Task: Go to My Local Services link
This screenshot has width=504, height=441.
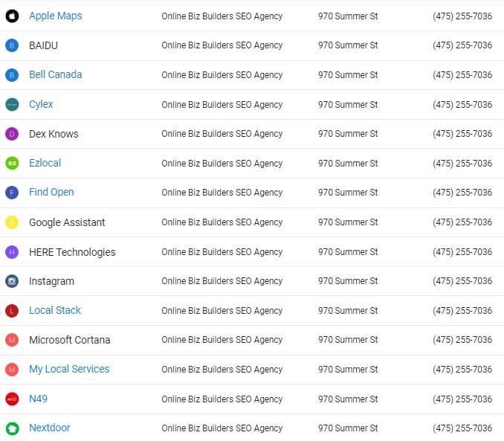Action: click(x=69, y=369)
